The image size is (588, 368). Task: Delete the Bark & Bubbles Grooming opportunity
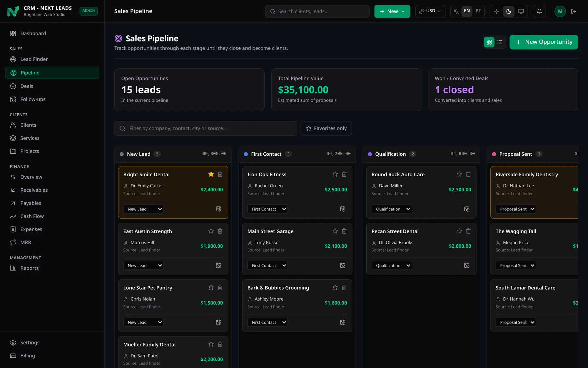344,288
